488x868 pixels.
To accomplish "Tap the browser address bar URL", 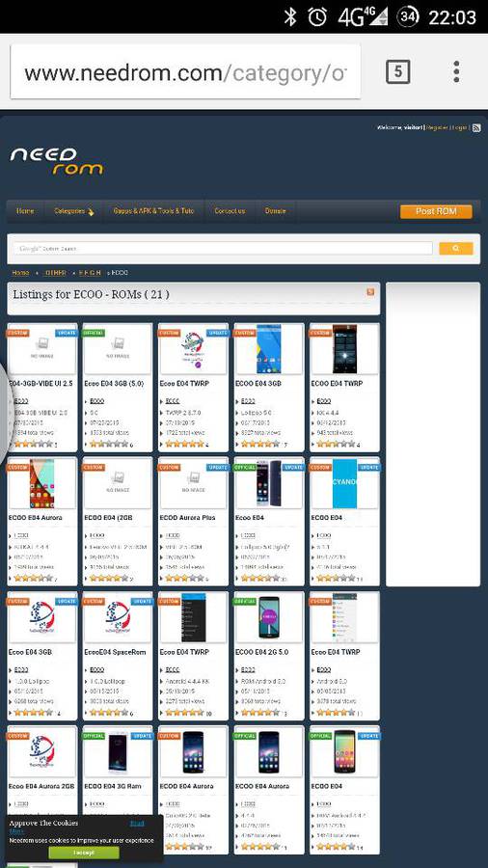I will pos(185,72).
